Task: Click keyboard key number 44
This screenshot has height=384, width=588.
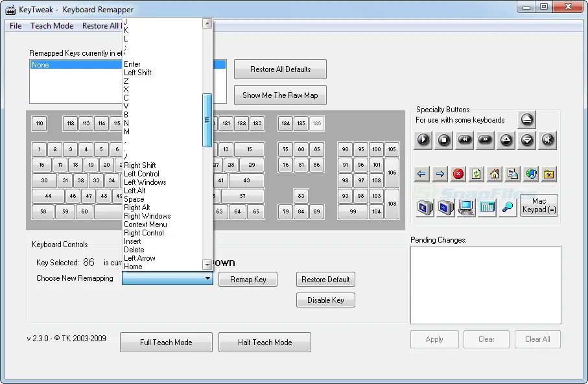Action: (48, 196)
